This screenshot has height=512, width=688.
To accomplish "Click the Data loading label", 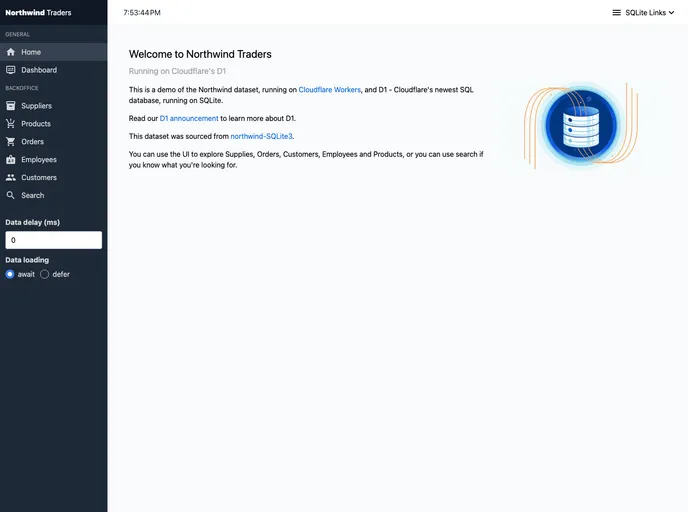I will (27, 260).
